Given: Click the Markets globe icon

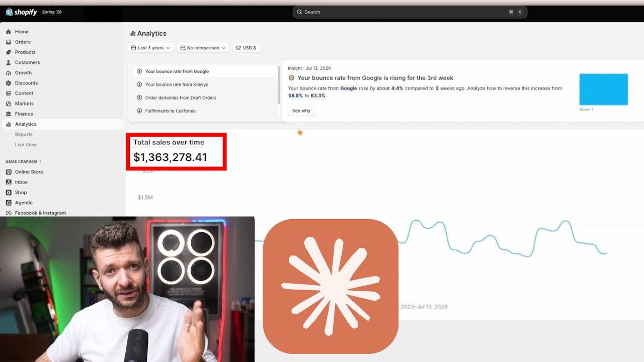Looking at the screenshot, I should [9, 104].
